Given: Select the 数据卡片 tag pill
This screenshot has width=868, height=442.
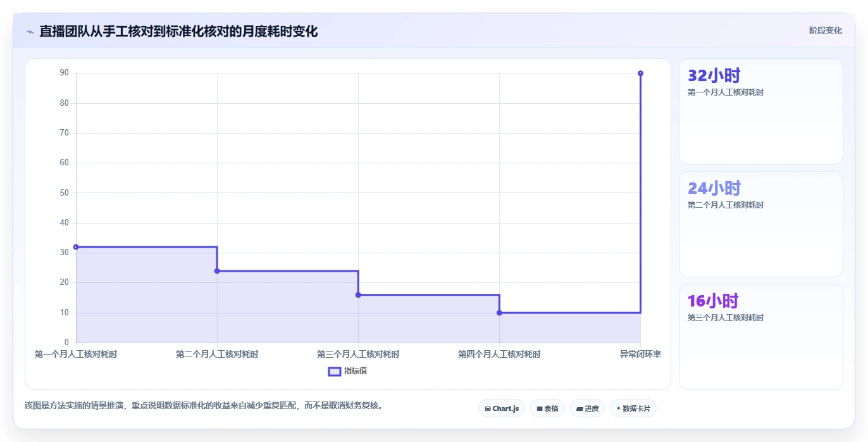Looking at the screenshot, I should coord(633,408).
